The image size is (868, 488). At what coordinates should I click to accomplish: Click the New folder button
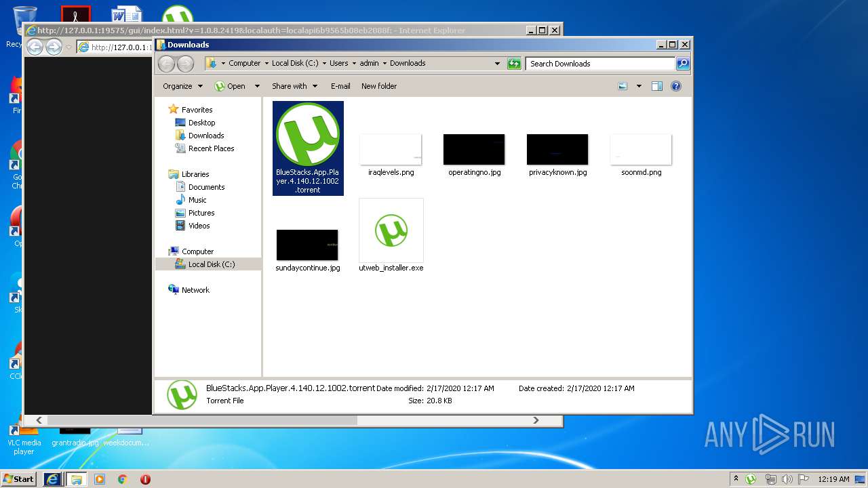379,86
